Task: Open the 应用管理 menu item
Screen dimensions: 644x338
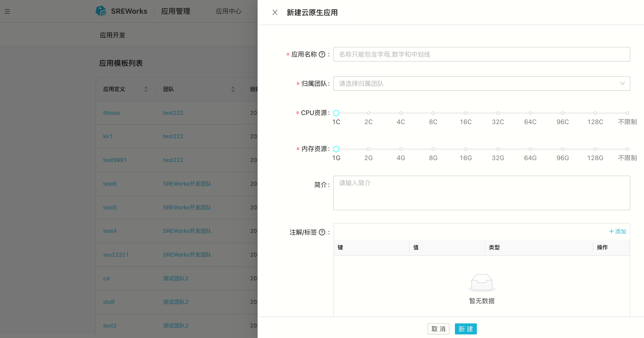Action: [x=175, y=11]
